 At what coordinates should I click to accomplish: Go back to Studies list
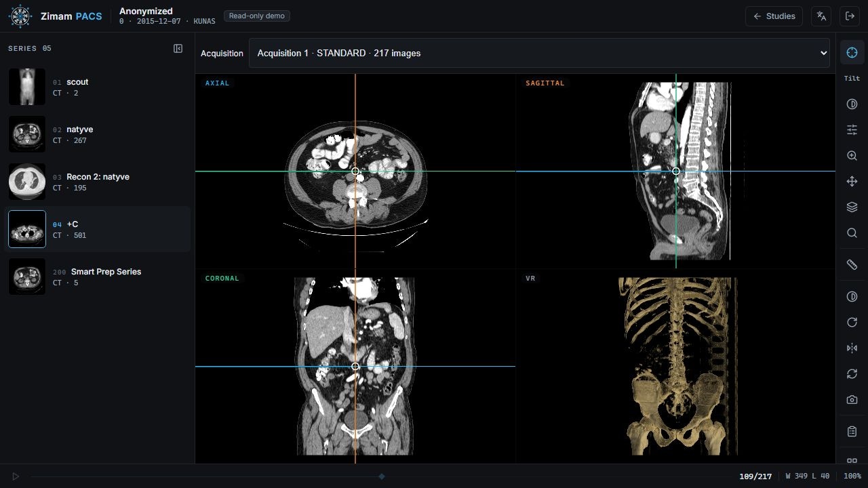click(x=774, y=16)
